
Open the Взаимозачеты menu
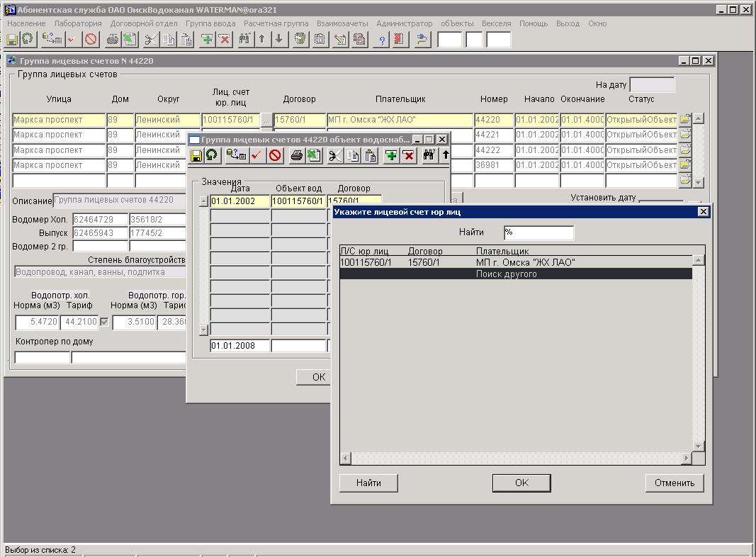click(x=342, y=23)
